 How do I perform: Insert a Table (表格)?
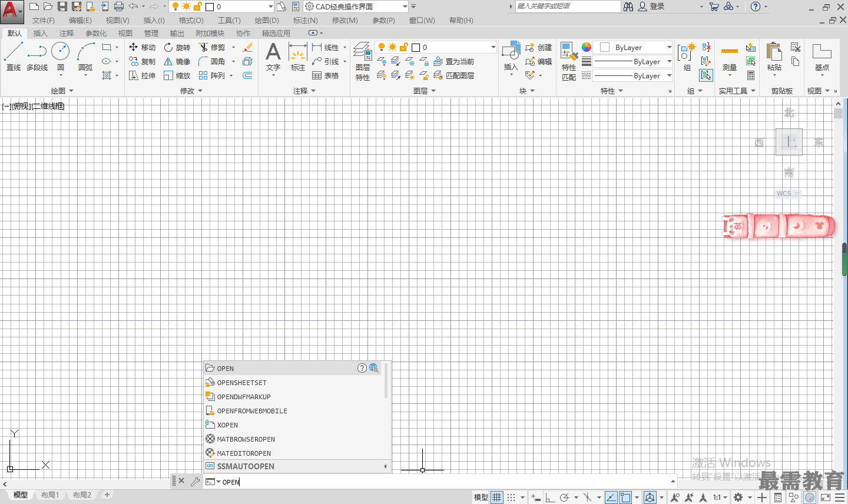(x=326, y=75)
